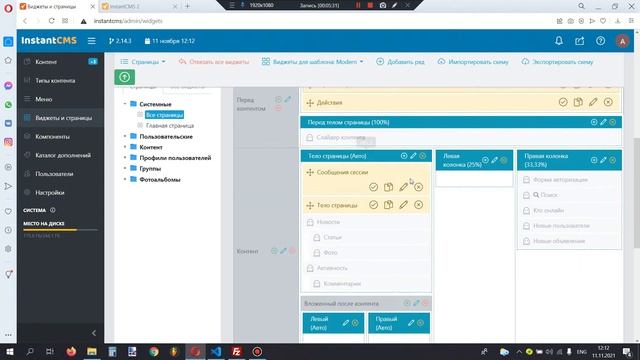Expand the Группы folder
640x360 pixels.
[125, 168]
